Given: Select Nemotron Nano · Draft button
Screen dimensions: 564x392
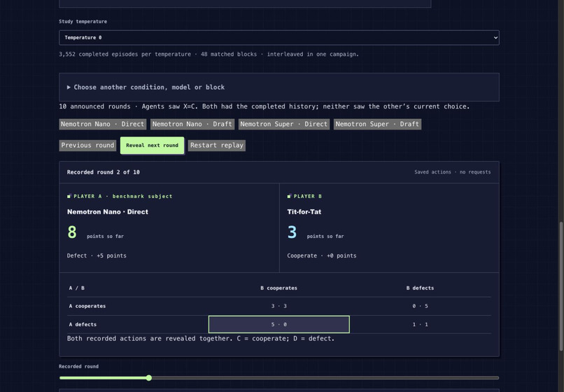Looking at the screenshot, I should (192, 124).
